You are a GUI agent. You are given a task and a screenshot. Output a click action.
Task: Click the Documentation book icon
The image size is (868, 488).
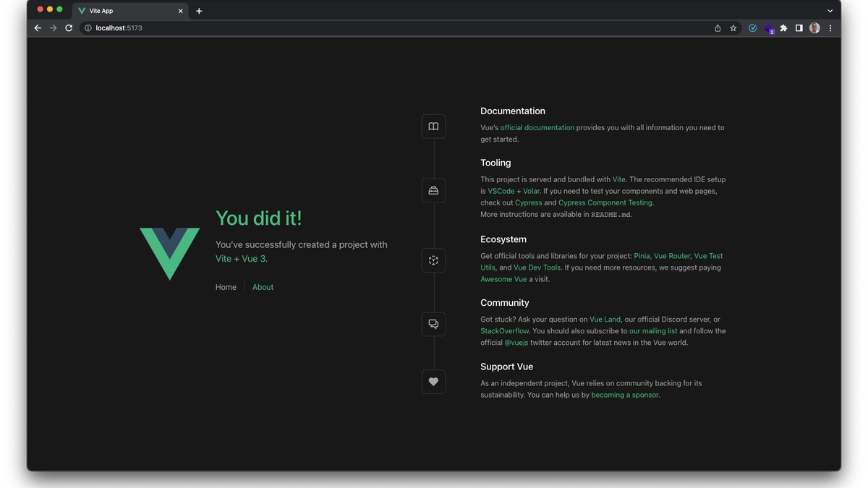[433, 126]
